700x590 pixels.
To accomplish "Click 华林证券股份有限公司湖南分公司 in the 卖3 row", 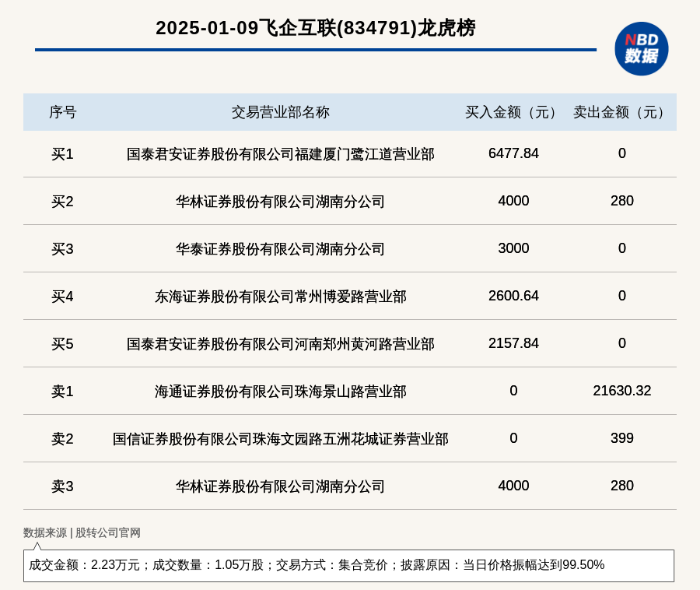I will click(x=280, y=486).
